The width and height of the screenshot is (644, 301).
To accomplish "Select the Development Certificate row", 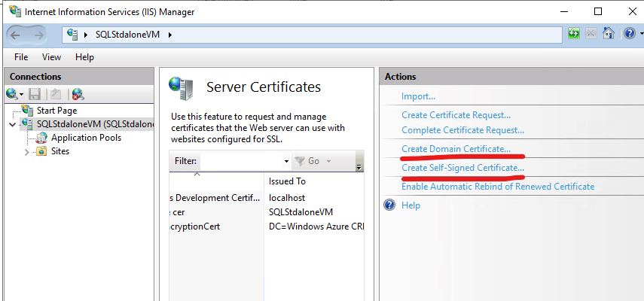I will tap(216, 198).
